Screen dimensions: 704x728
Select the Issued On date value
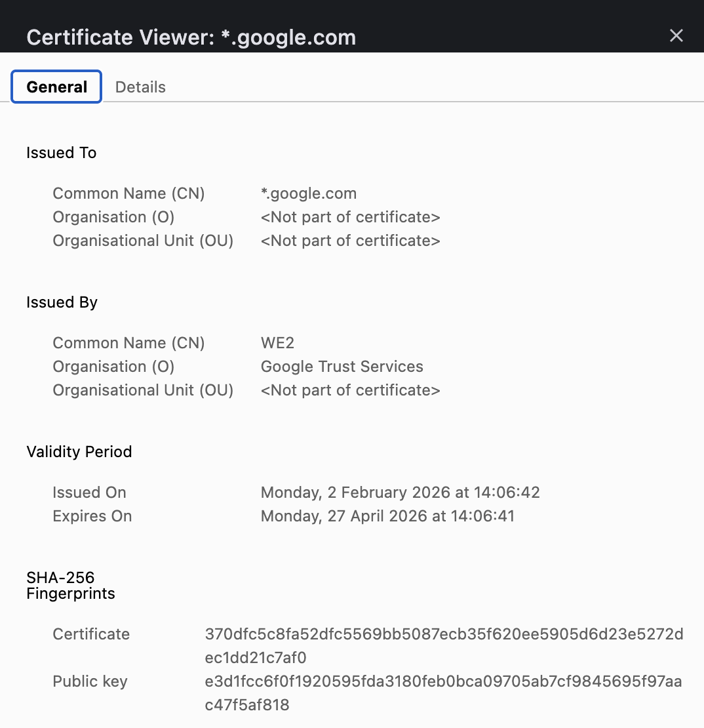click(401, 493)
